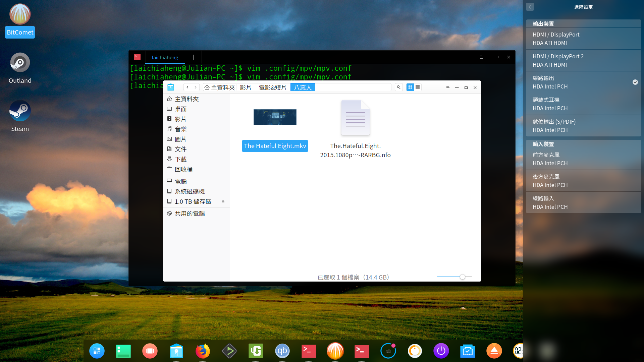
Task: Open 圖片 folder in sidebar
Action: click(x=196, y=139)
